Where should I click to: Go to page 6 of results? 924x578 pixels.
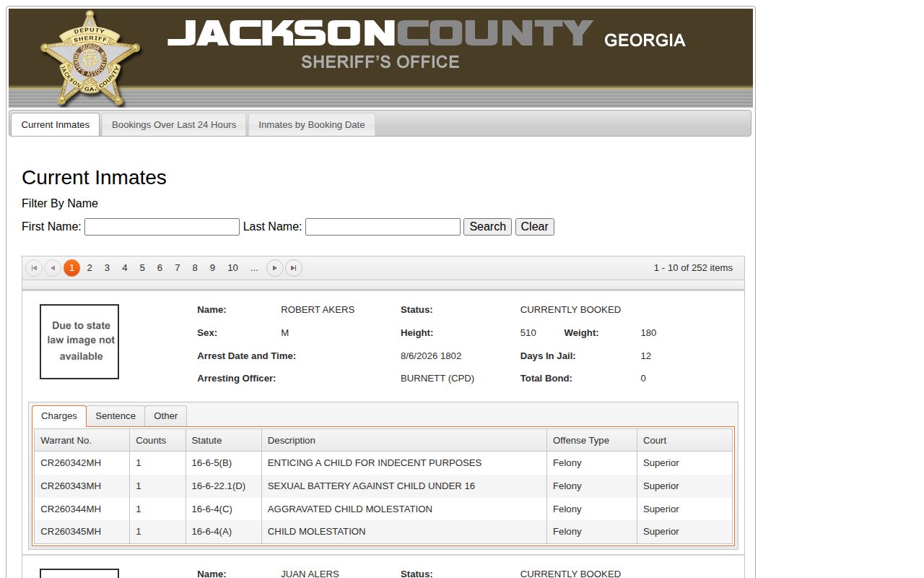click(160, 268)
